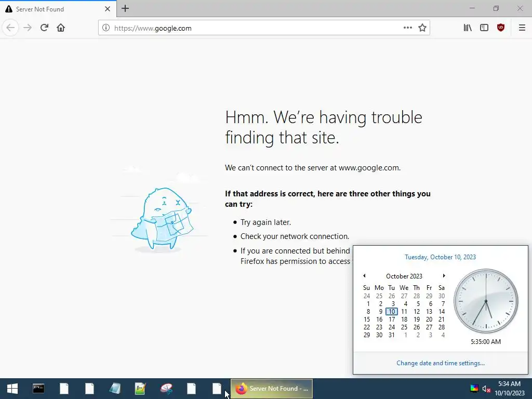Open the red scissors snipping taskbar icon
Viewport: 532px width, 399px height.
166,389
